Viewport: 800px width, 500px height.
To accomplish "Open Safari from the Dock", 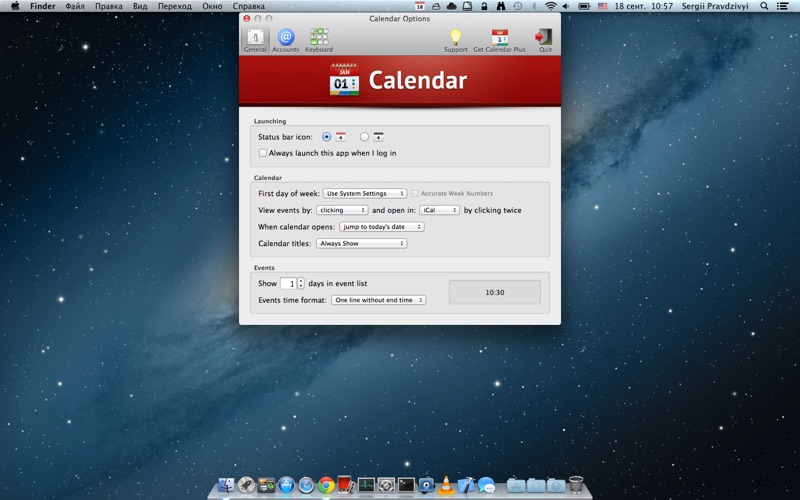I will click(306, 485).
